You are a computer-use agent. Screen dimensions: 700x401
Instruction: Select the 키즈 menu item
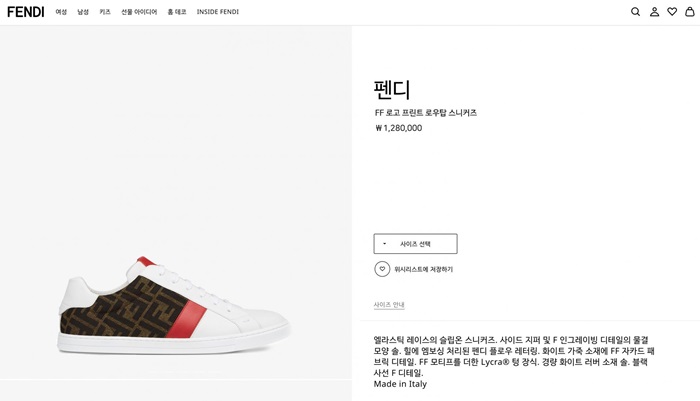(105, 12)
